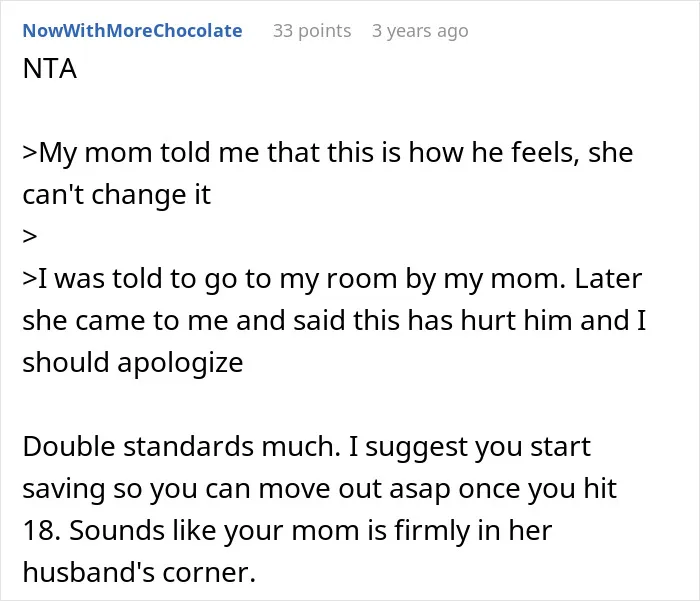700x601 pixels.
Task: Click the 3 years ago timestamp
Action: (420, 31)
